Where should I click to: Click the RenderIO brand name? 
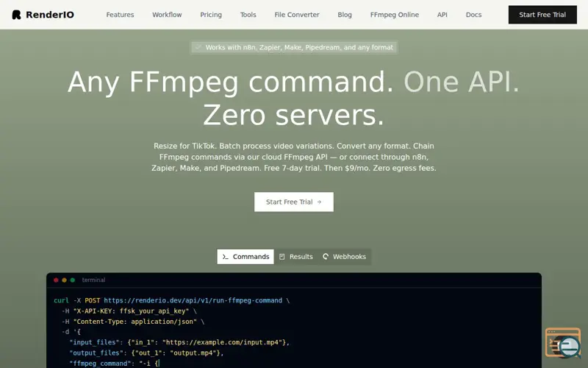pyautogui.click(x=50, y=15)
